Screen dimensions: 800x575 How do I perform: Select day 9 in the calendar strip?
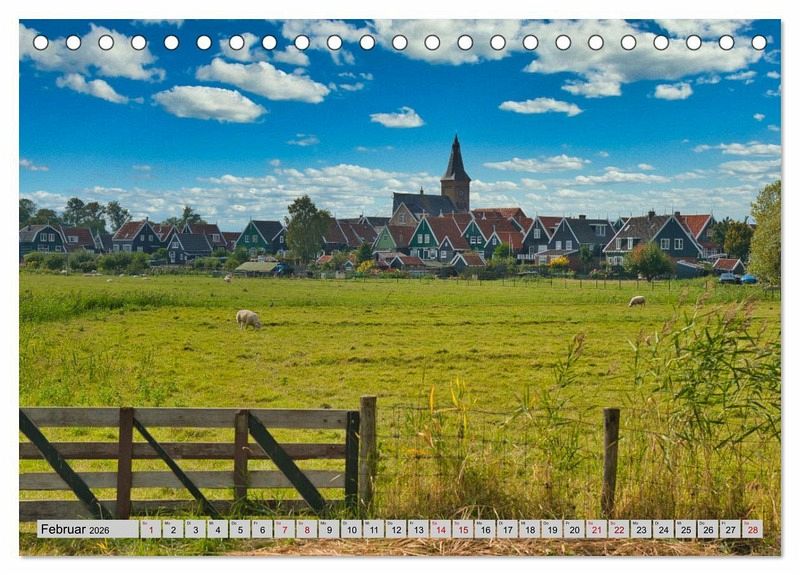pyautogui.click(x=329, y=529)
